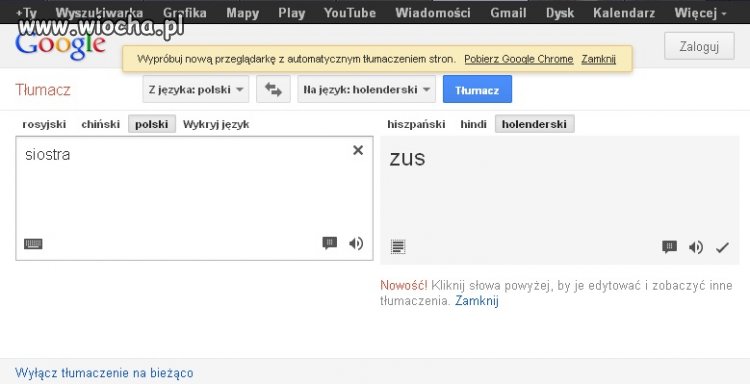
Task: Close the Chrome promo banner via Zamknij
Action: pyautogui.click(x=598, y=59)
